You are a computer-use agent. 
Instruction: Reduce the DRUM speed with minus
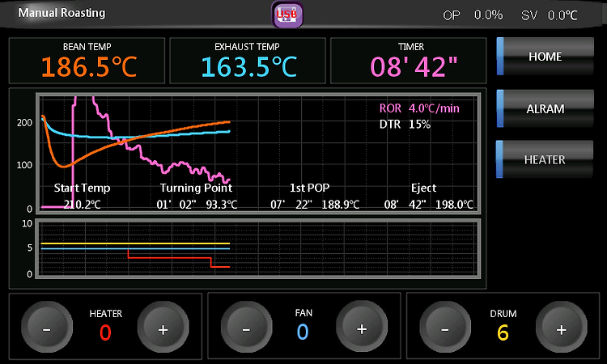tap(445, 328)
